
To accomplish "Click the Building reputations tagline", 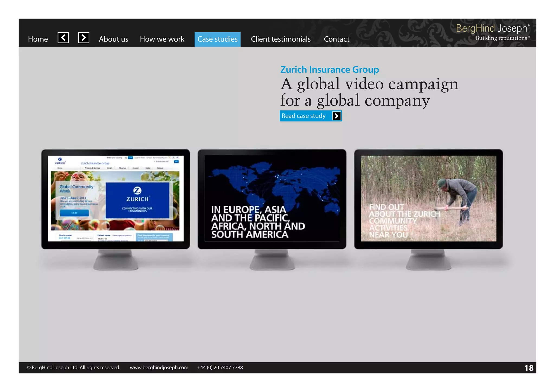I will click(x=503, y=38).
